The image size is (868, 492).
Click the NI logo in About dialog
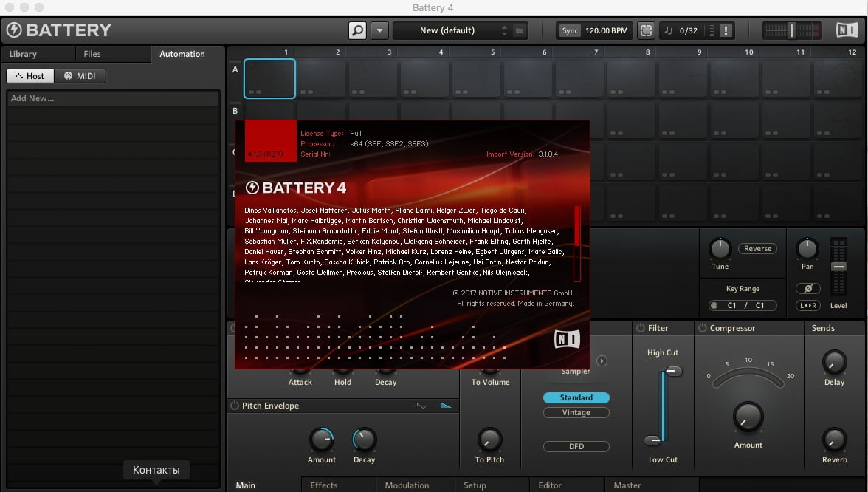[x=567, y=338]
